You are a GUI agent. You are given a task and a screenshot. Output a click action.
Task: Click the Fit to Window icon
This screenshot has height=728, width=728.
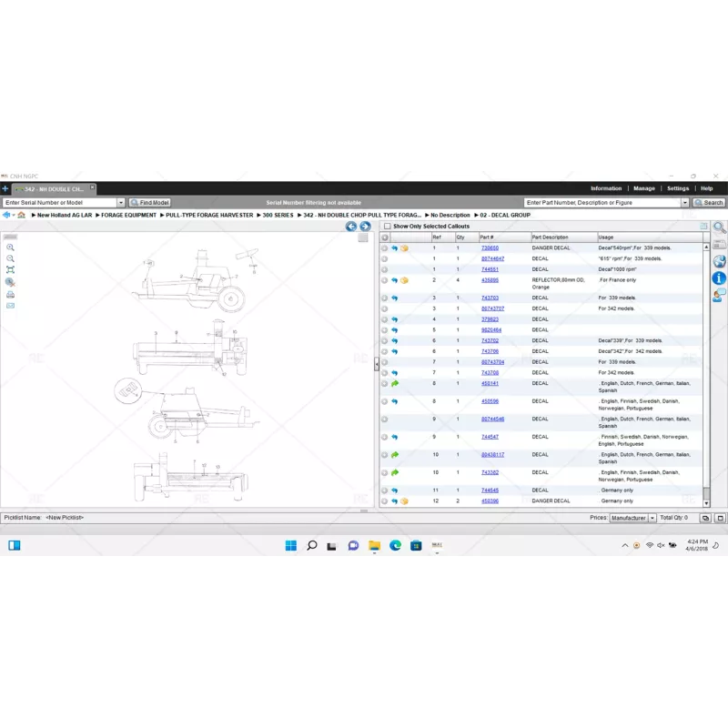[11, 268]
